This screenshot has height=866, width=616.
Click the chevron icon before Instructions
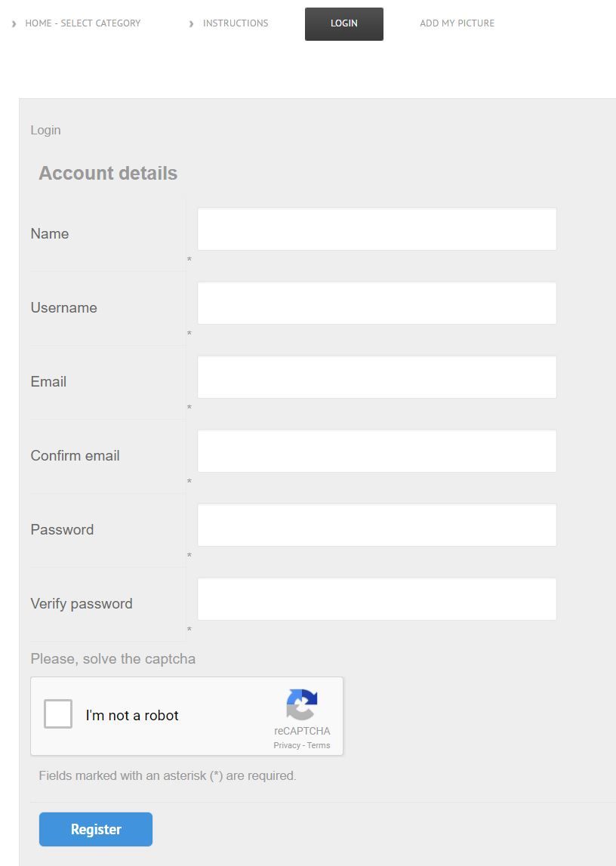pyautogui.click(x=192, y=23)
